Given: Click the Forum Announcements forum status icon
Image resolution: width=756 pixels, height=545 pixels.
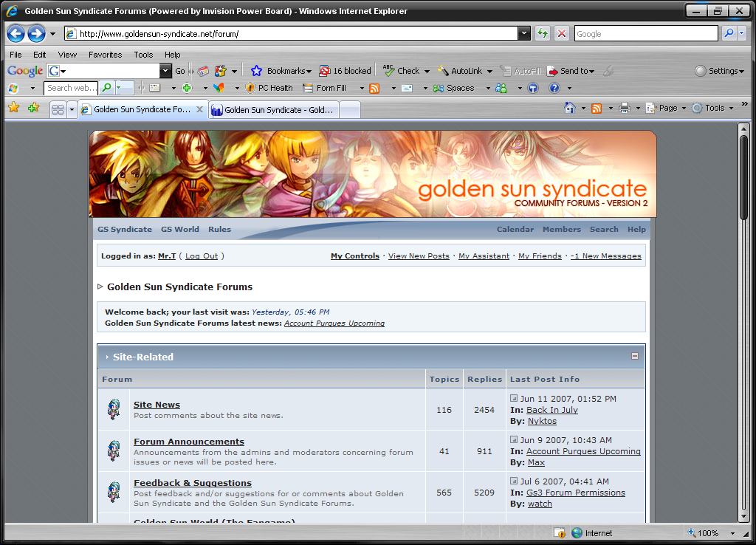Looking at the screenshot, I should point(114,450).
